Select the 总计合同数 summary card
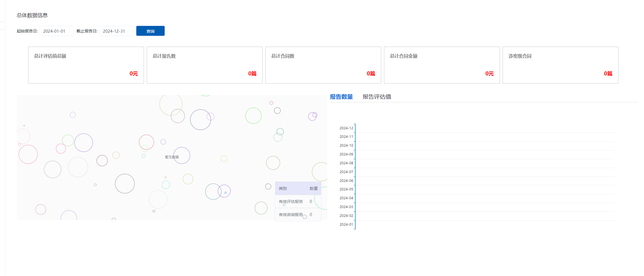The height and width of the screenshot is (276, 644). point(323,65)
